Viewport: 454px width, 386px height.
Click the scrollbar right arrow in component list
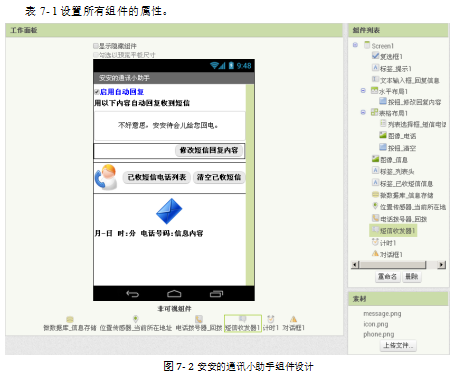click(442, 265)
